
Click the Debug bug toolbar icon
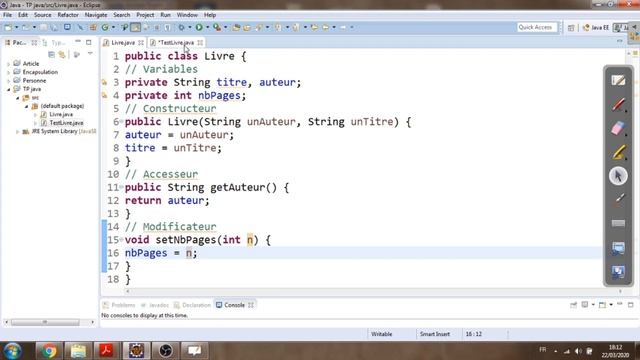[x=181, y=27]
